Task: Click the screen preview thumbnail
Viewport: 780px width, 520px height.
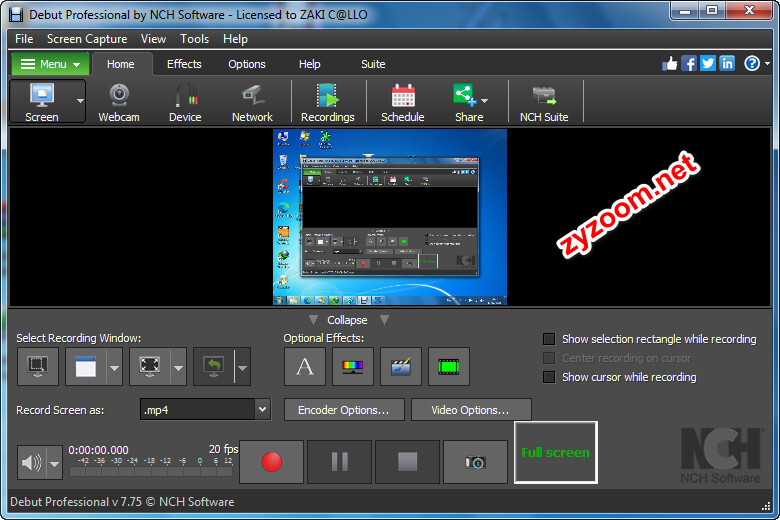Action: tap(390, 217)
